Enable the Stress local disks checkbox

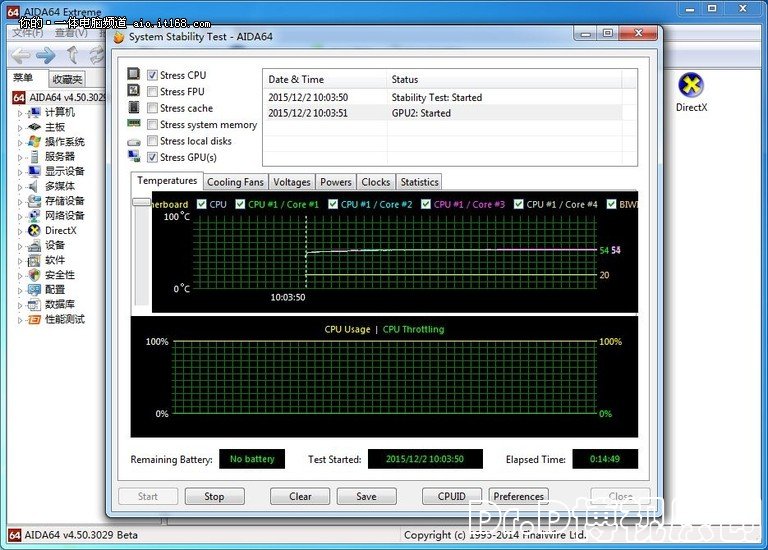click(152, 141)
